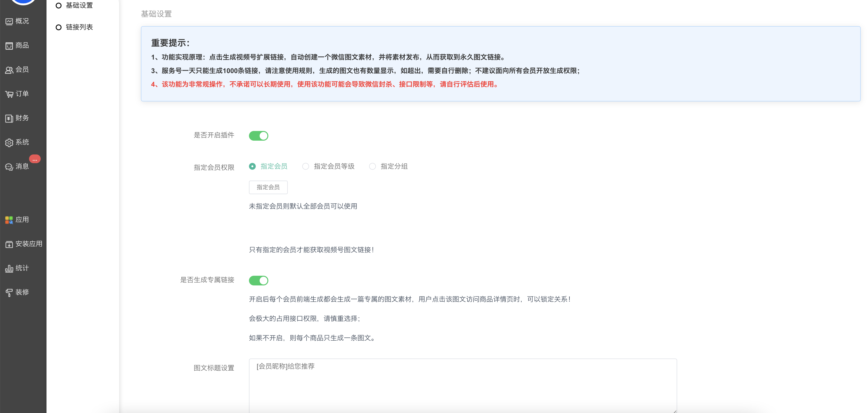Open 安装应用 install app icon

tap(9, 244)
